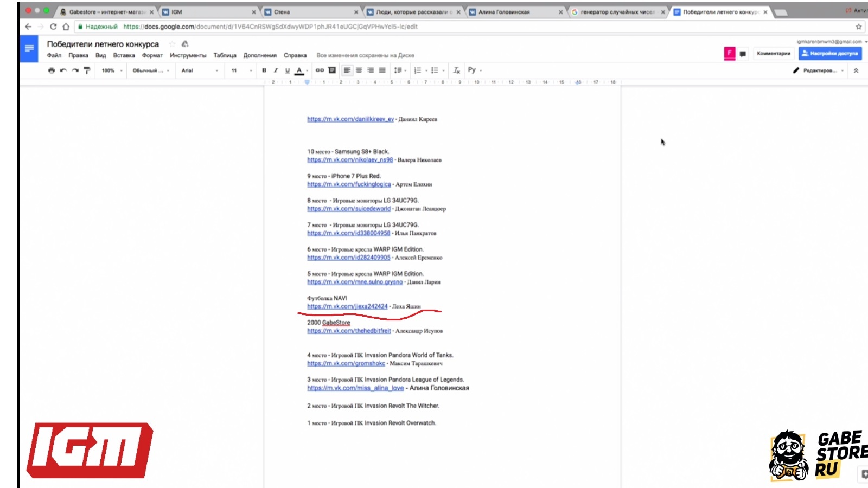Switch to the IGM browser tab
The height and width of the screenshot is (488, 868).
[209, 11]
